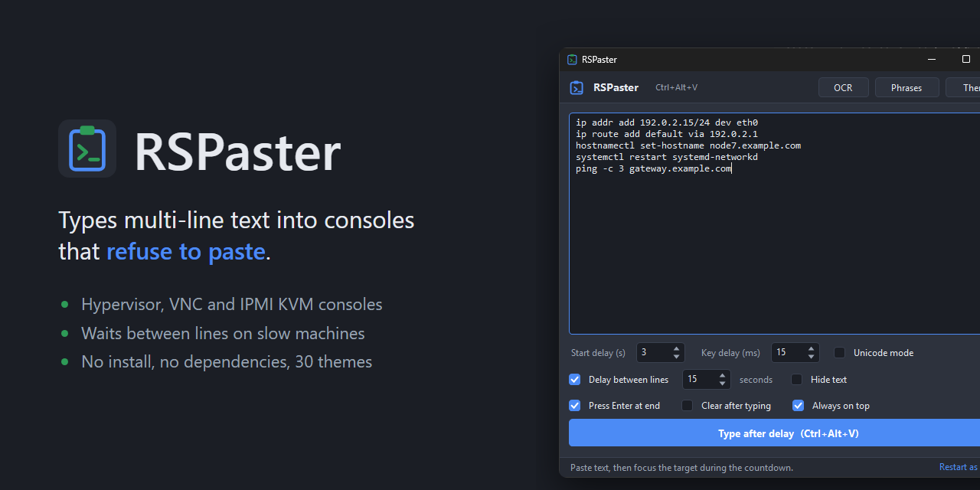Decrease Start delay with the down arrow
980x490 pixels.
pyautogui.click(x=676, y=357)
